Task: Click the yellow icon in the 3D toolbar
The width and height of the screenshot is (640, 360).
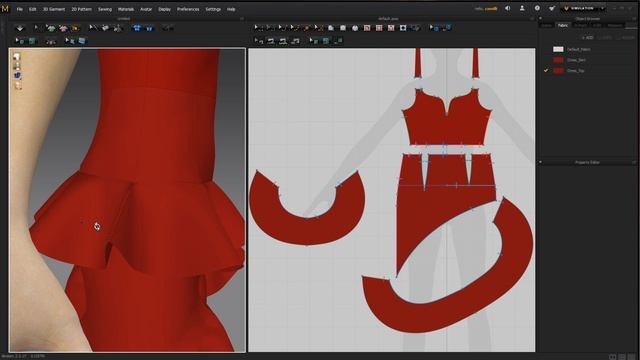Action: coord(75,28)
